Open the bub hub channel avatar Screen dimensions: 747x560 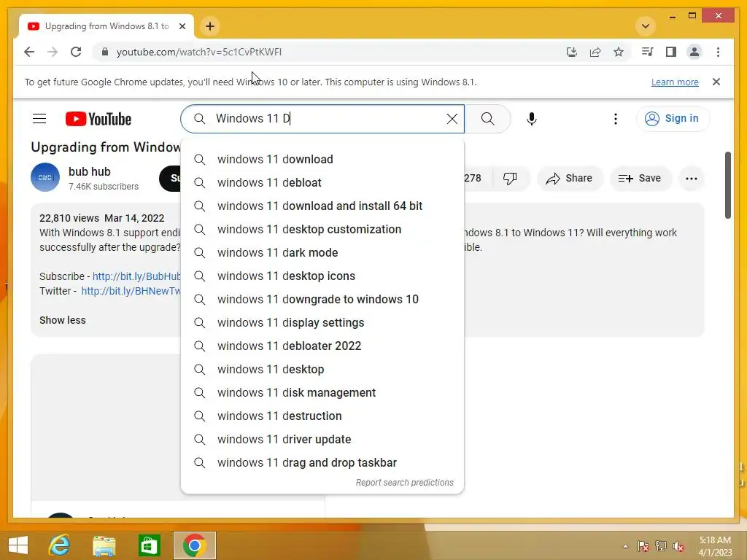click(45, 177)
